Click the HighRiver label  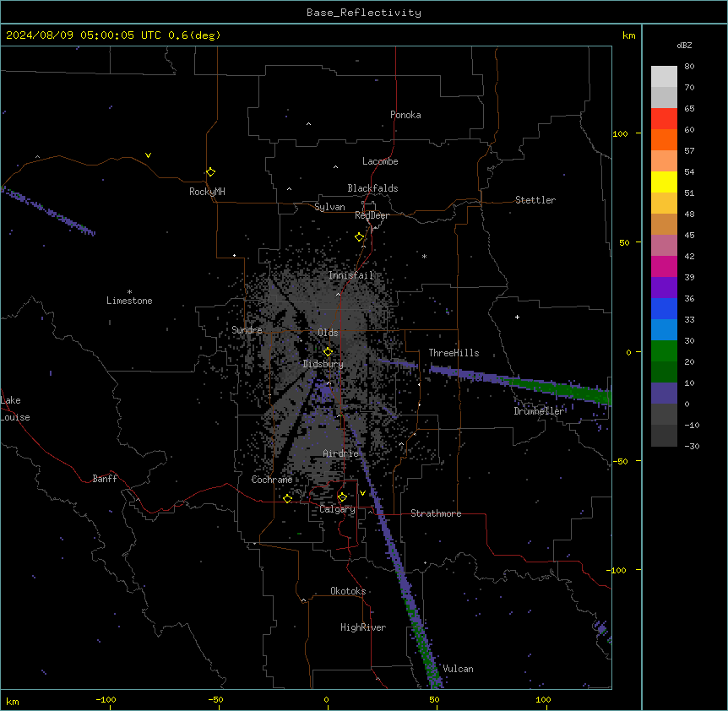tap(363, 627)
